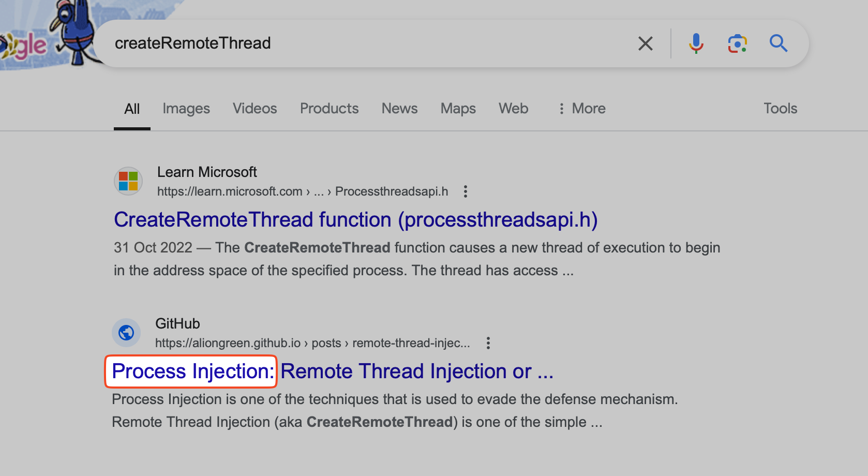The width and height of the screenshot is (868, 476).
Task: Click the blue magnifying glass search icon
Action: pos(778,43)
